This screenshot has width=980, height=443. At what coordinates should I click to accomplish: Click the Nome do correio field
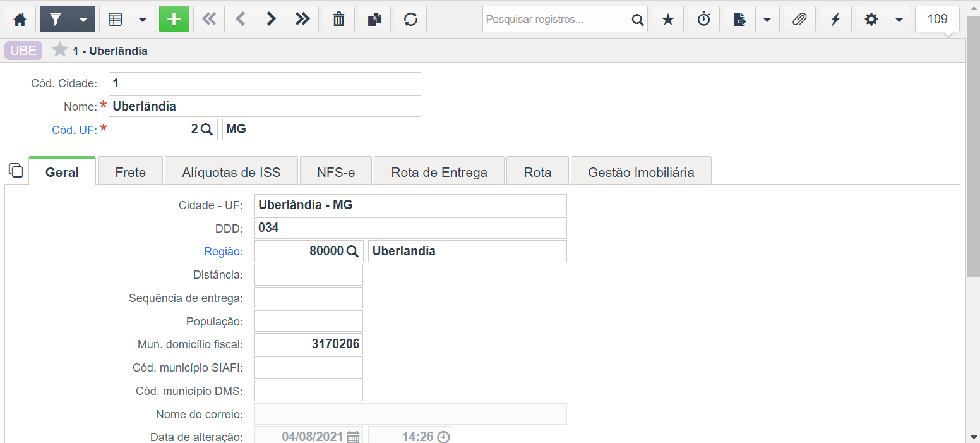(410, 415)
